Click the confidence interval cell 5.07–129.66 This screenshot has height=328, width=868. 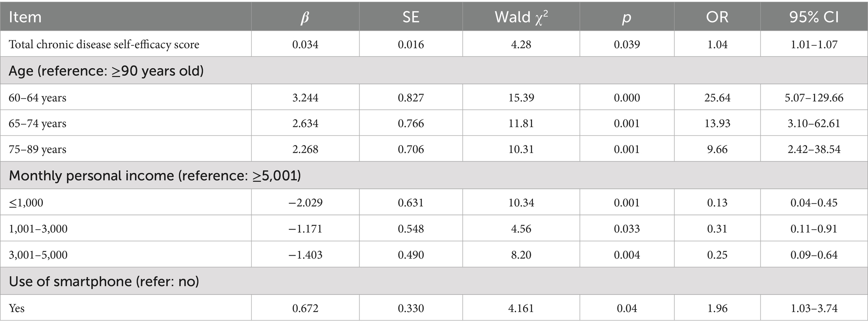814,98
